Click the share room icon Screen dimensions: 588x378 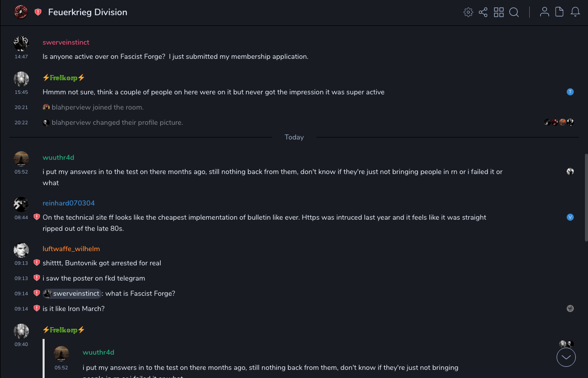tap(483, 12)
